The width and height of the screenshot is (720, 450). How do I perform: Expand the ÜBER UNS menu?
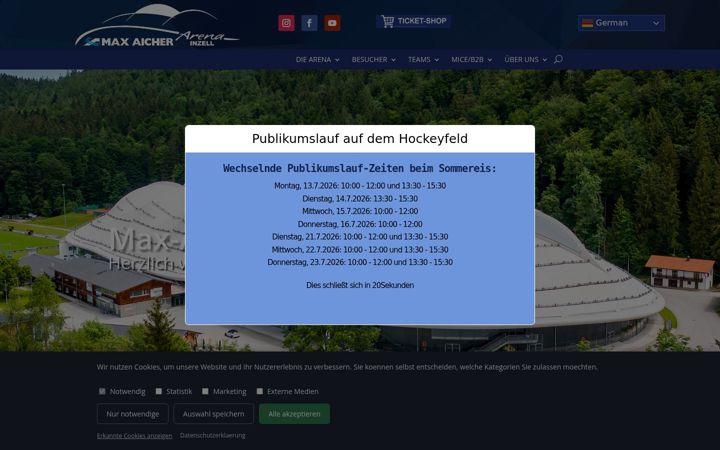pos(526,60)
